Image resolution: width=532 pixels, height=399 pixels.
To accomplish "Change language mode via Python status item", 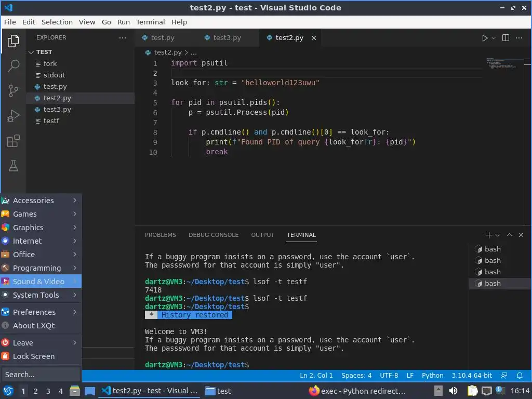I will 433,376.
